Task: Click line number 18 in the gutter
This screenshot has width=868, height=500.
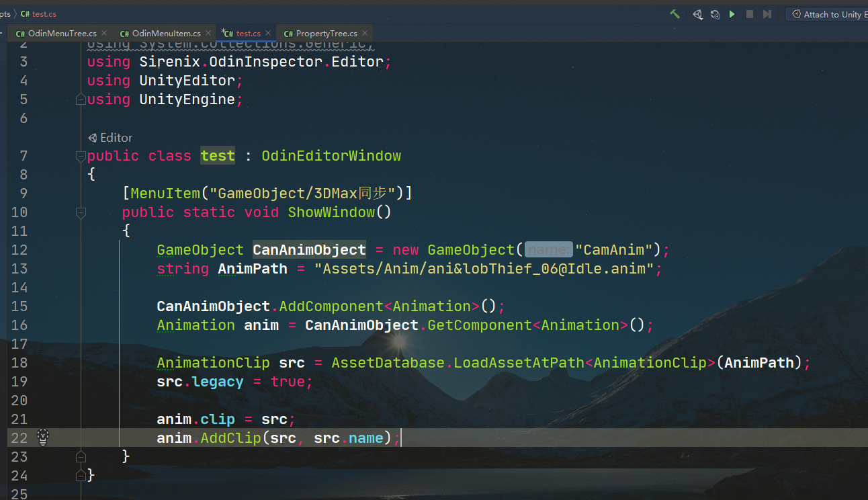Action: tap(20, 363)
